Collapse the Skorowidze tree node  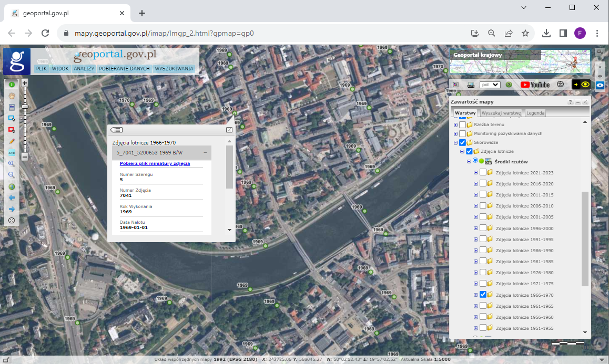point(455,142)
